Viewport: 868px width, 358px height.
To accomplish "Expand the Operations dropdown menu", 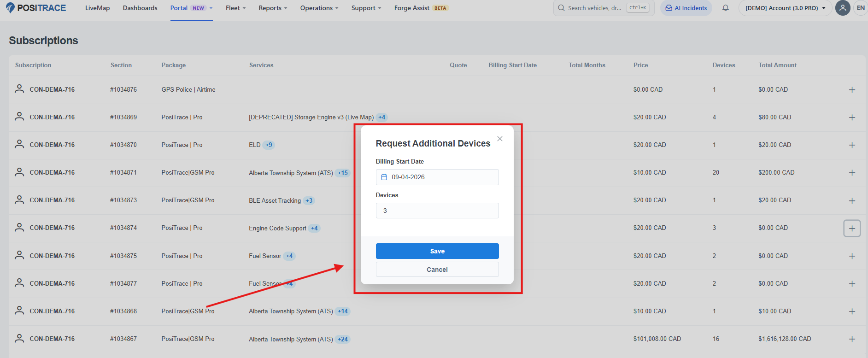I will pos(319,8).
